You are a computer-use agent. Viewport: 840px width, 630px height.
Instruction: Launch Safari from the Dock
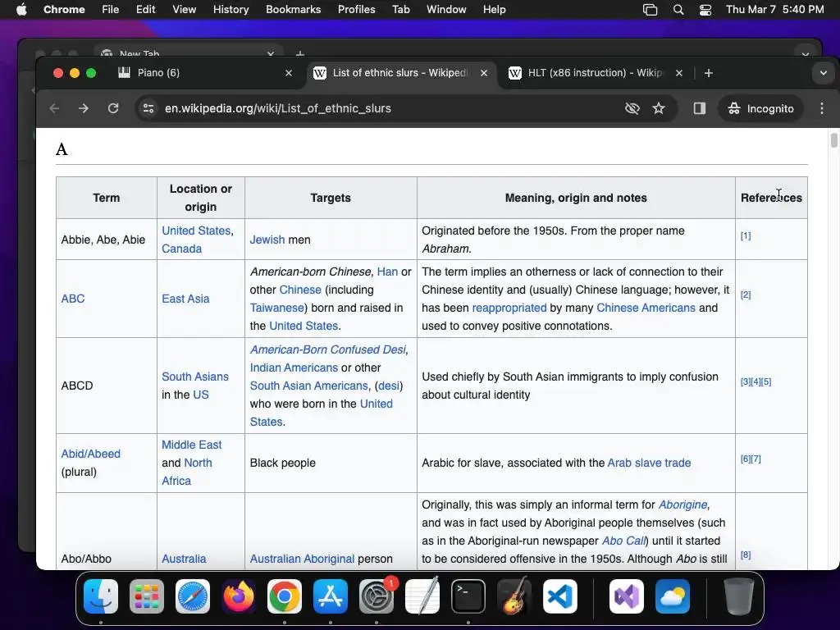(x=193, y=596)
